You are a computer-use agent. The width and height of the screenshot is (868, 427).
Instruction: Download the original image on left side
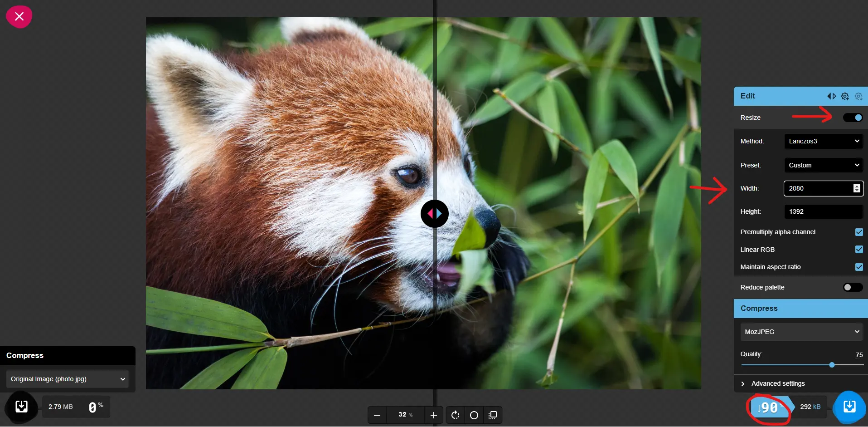tap(21, 407)
